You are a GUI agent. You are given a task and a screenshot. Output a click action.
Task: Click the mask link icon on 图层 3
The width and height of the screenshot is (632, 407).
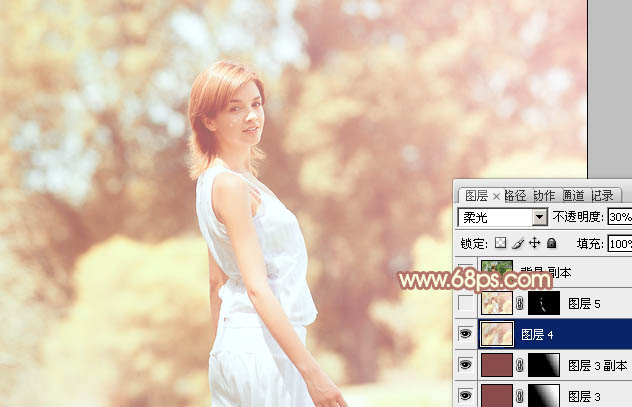(x=520, y=395)
